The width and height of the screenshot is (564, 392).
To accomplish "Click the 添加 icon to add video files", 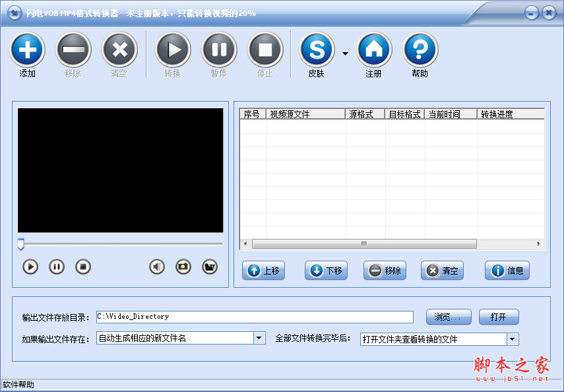I will pyautogui.click(x=27, y=49).
